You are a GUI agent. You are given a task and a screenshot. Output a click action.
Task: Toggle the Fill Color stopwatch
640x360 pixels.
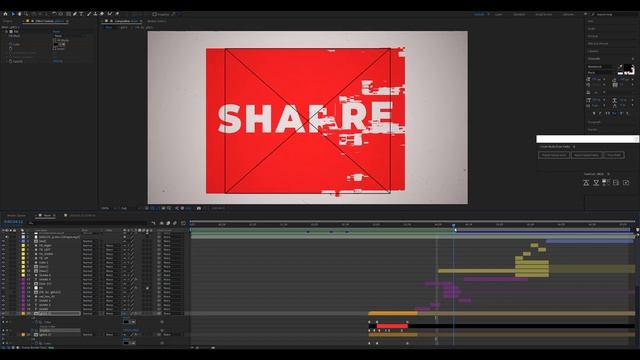pyautogui.click(x=10, y=44)
